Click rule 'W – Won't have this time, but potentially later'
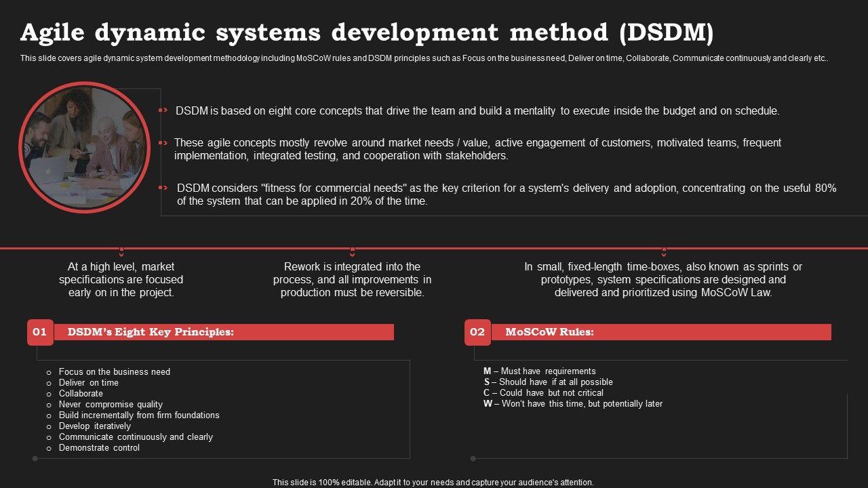Image resolution: width=868 pixels, height=488 pixels. pyautogui.click(x=573, y=404)
